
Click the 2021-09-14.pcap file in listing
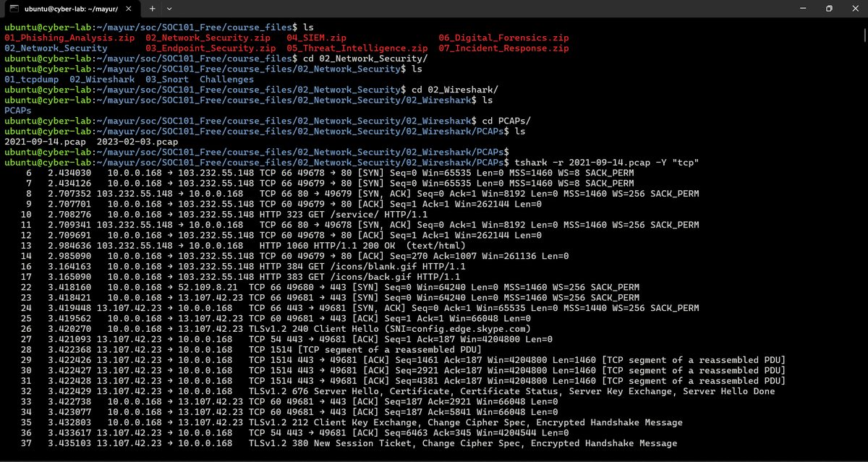45,142
